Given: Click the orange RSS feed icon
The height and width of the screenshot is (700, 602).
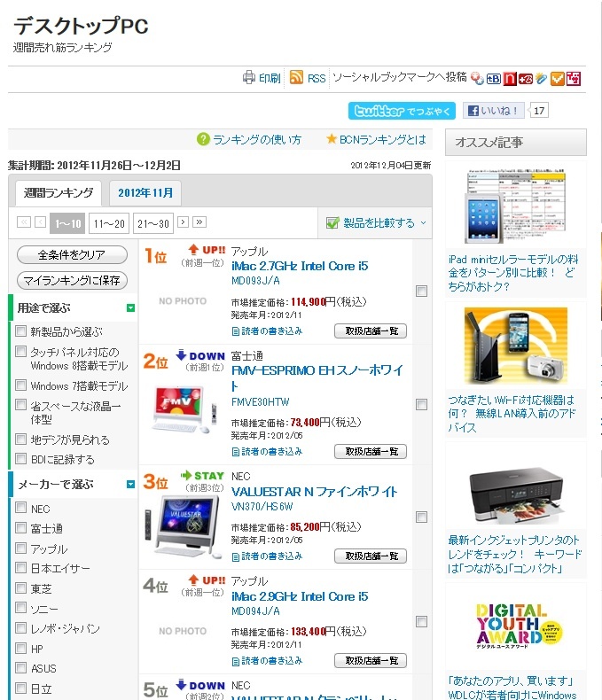Looking at the screenshot, I should [x=296, y=77].
